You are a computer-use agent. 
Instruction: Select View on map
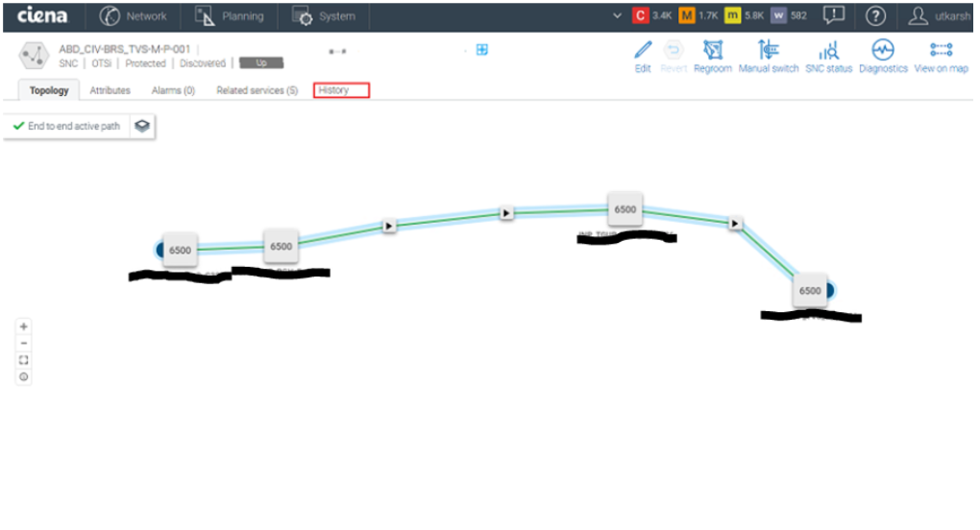[941, 57]
